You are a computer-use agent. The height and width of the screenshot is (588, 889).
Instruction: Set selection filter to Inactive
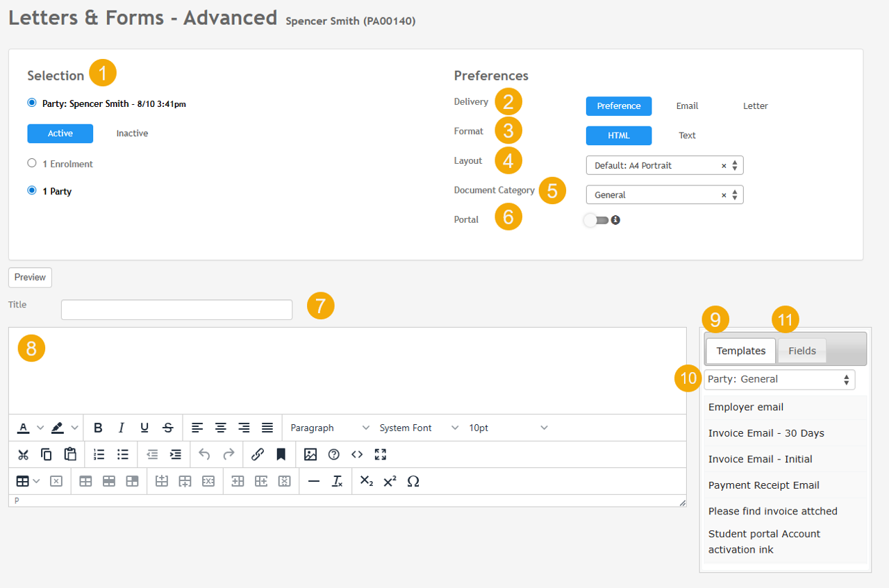[x=132, y=133]
